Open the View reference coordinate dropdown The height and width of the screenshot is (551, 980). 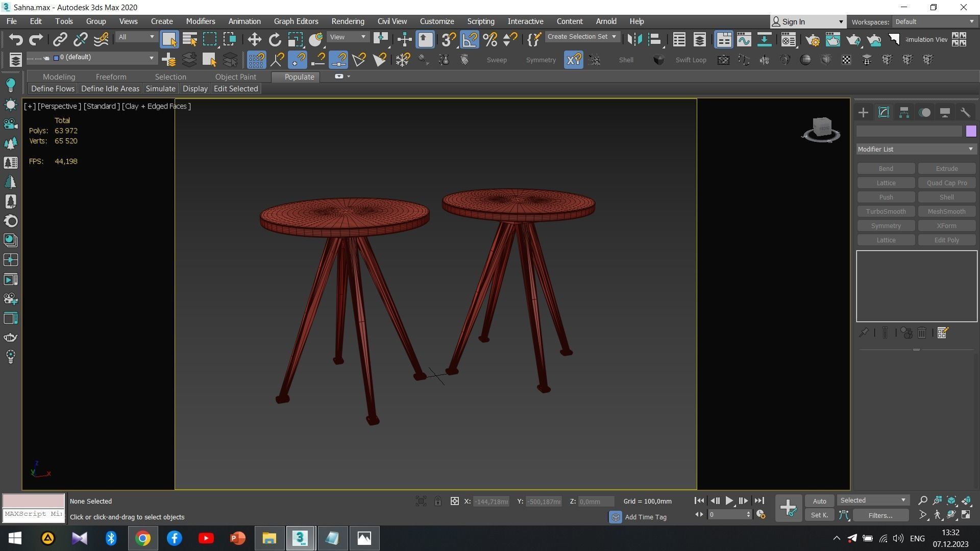348,37
